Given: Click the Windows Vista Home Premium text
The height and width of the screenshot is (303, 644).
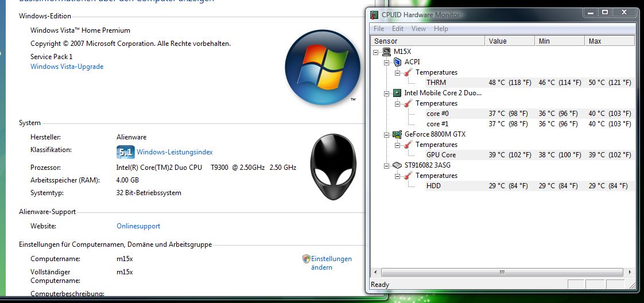Looking at the screenshot, I should click(80, 30).
